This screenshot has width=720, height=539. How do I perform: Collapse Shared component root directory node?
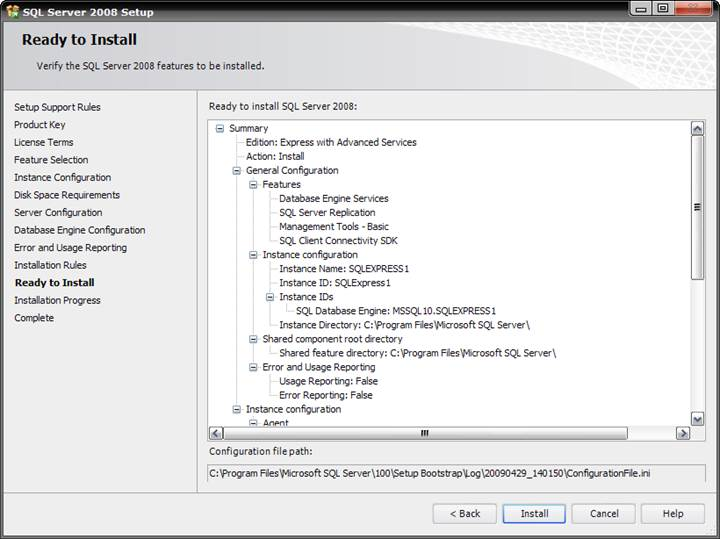tap(253, 339)
